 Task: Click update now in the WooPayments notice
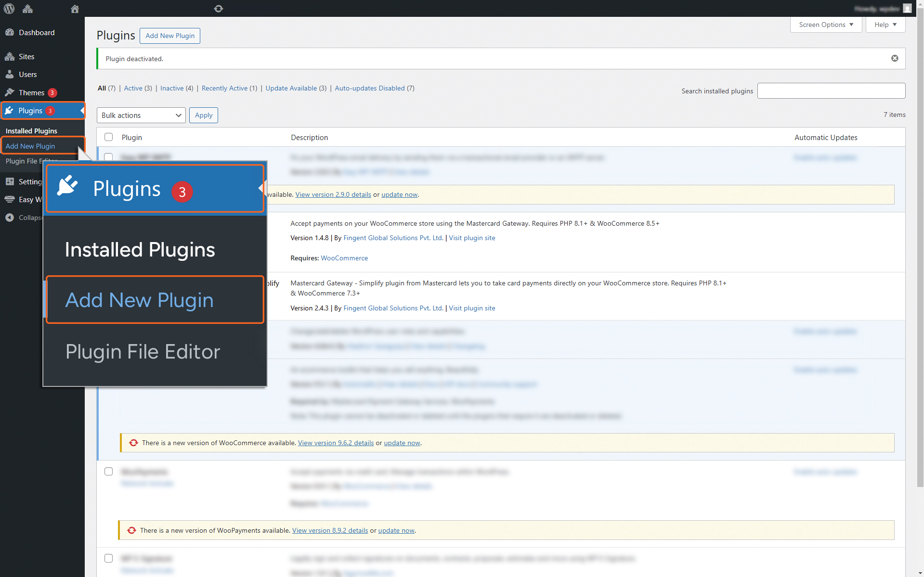pyautogui.click(x=396, y=530)
